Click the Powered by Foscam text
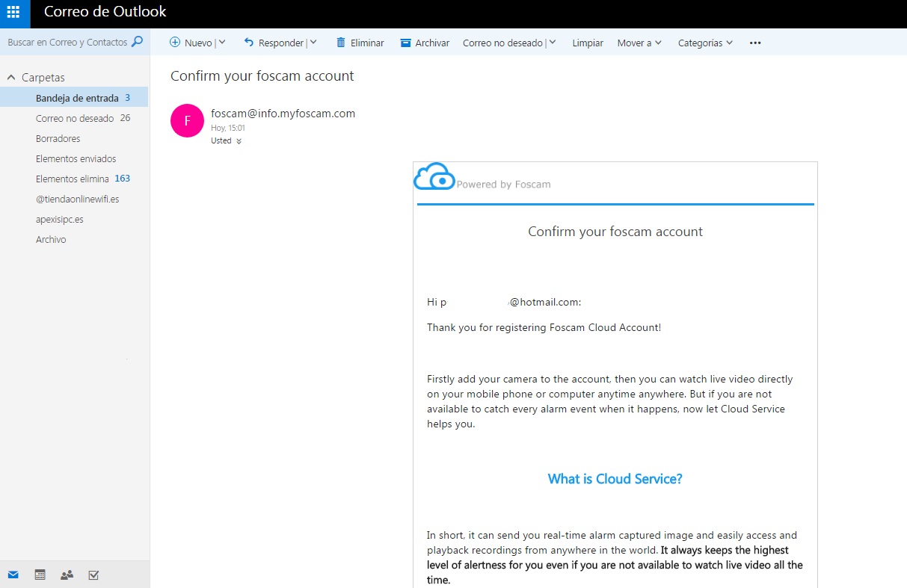907x588 pixels. pos(503,185)
